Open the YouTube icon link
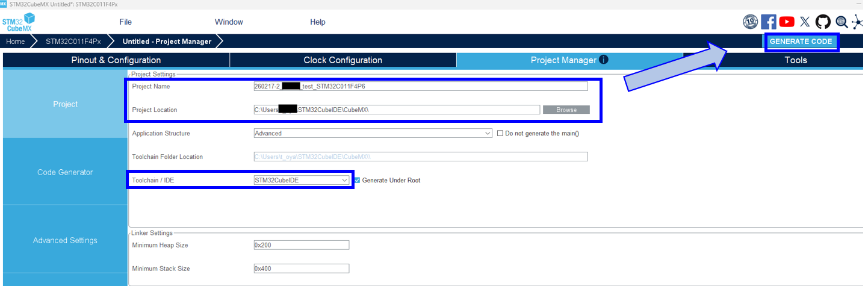This screenshot has width=868, height=286. 787,22
